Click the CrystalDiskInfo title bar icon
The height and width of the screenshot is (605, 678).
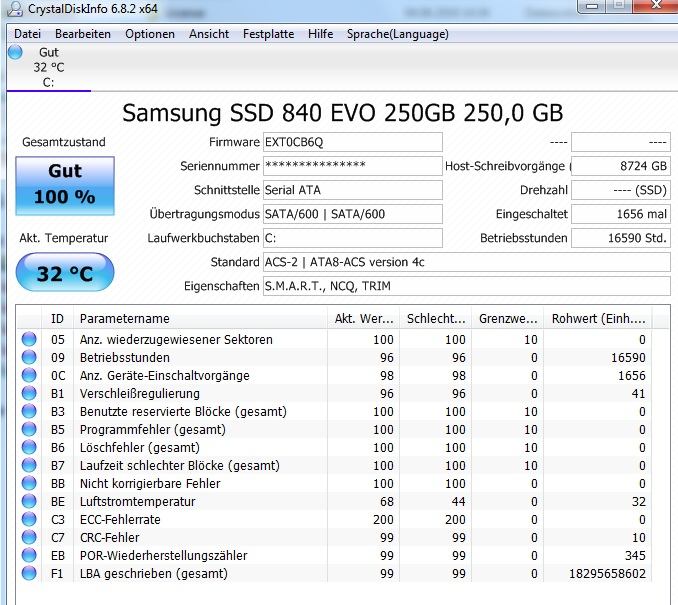(x=15, y=9)
